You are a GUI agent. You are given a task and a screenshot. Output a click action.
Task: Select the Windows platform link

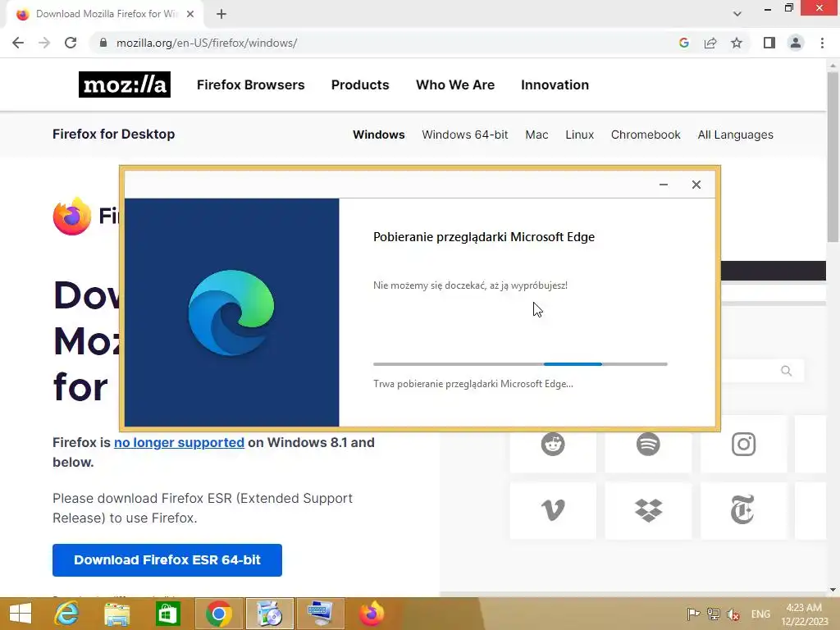[379, 135]
